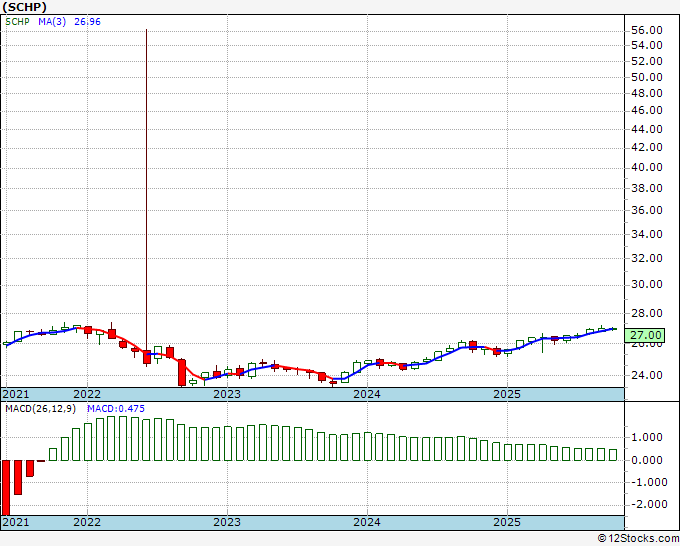680x546 pixels.
Task: Click the MA(3) legend label
Action: (52, 22)
